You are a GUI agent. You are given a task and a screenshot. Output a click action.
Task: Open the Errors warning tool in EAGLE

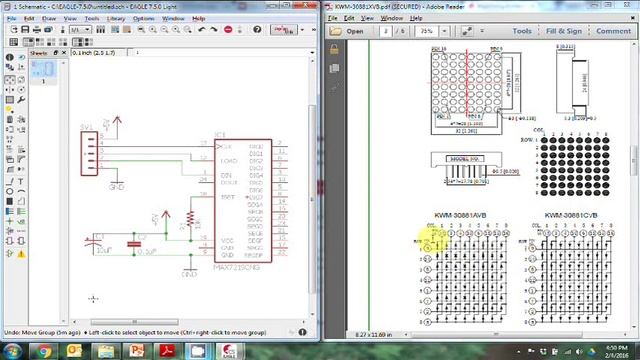coord(21,253)
